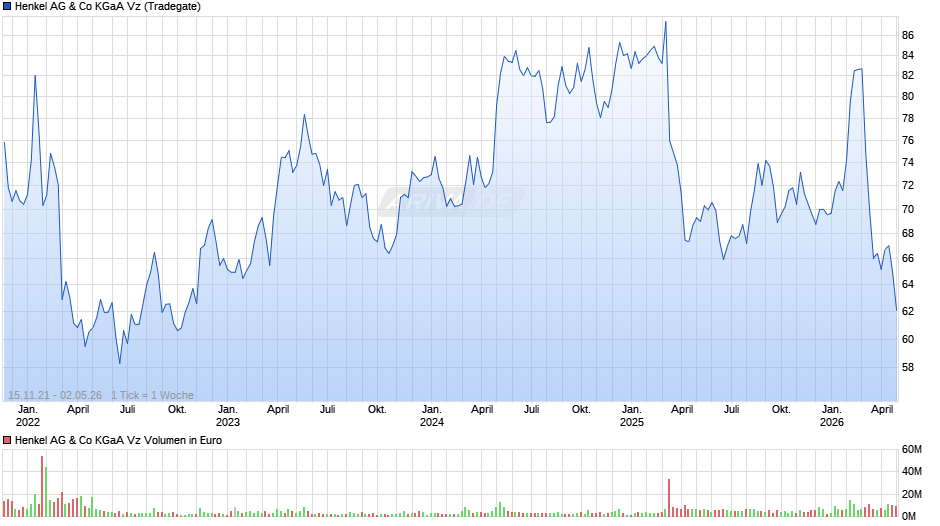
Task: Click the 'Jan. 2026' time axis label
Action: (x=832, y=416)
